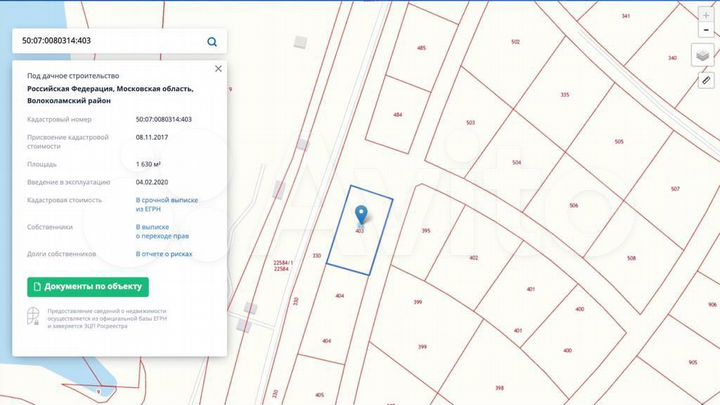Open the map layers switcher
720x405 pixels.
click(703, 56)
